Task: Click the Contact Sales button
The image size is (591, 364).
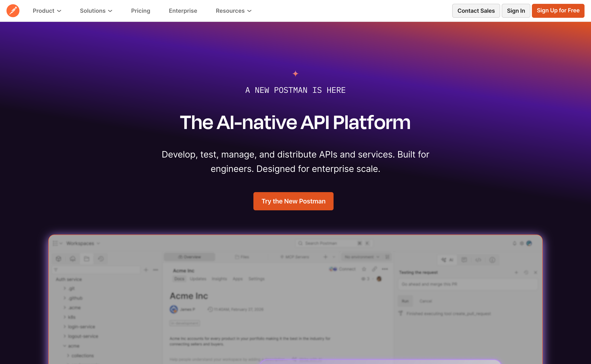Action: pos(476,11)
